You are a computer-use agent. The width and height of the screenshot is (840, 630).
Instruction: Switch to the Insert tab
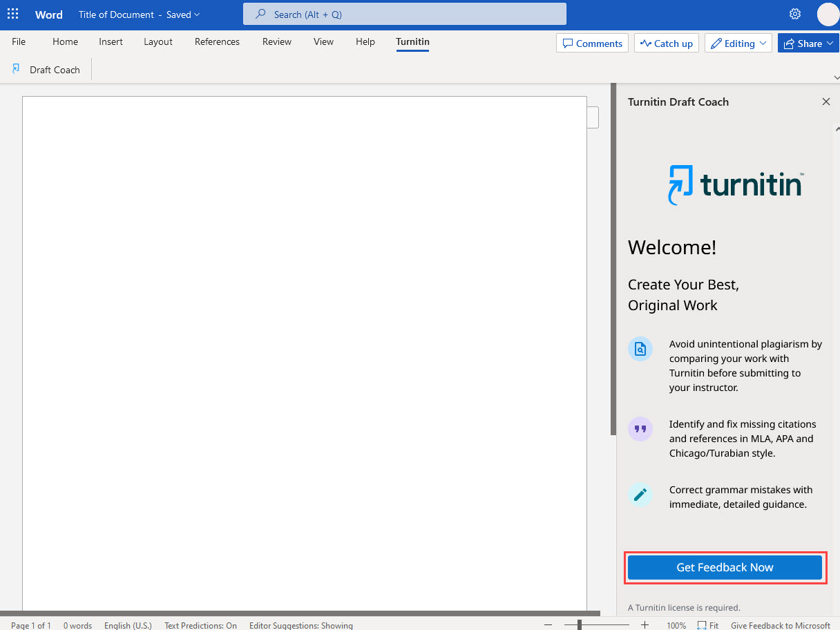coord(111,41)
